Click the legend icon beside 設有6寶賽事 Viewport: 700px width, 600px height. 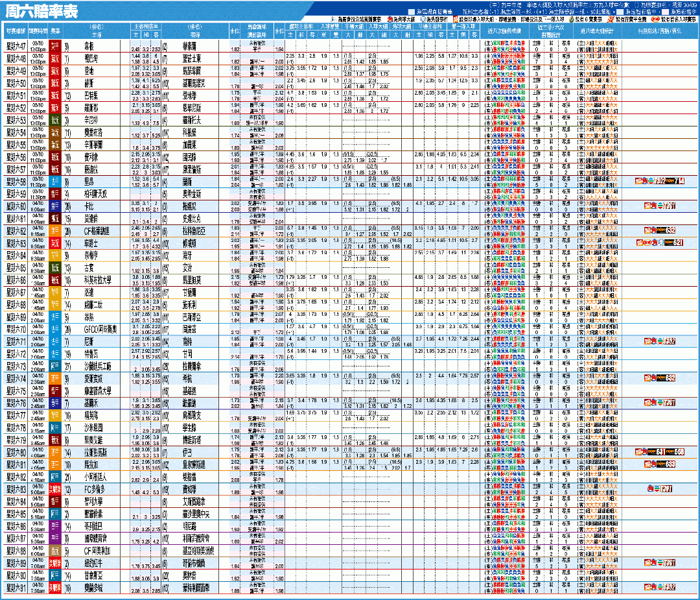coord(571,19)
